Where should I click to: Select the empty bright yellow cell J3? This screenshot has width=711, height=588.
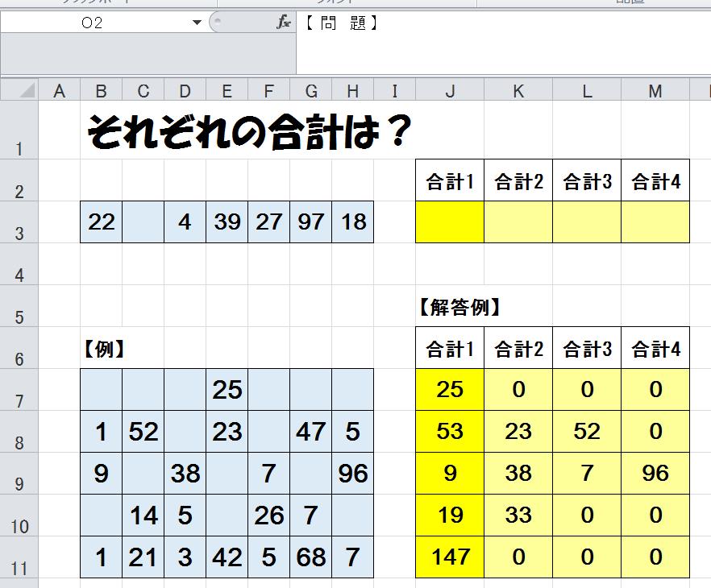point(450,222)
